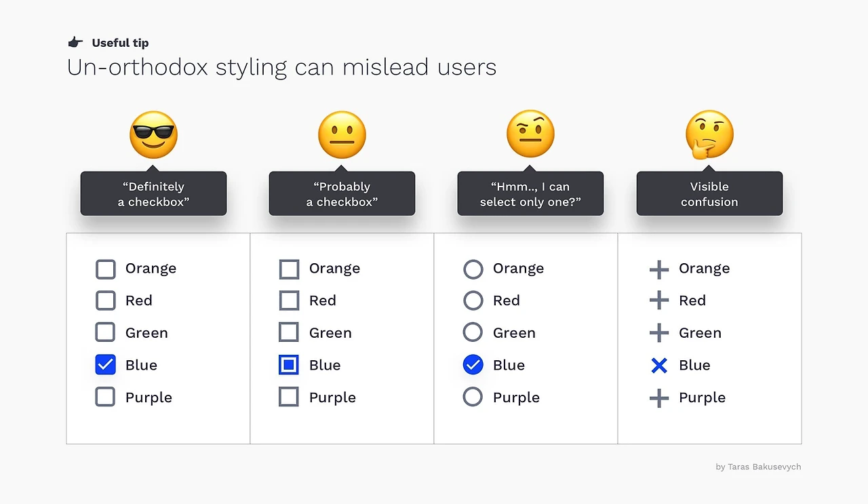Image resolution: width=868 pixels, height=504 pixels.
Task: Click the blue X icon beside Blue
Action: click(x=659, y=366)
